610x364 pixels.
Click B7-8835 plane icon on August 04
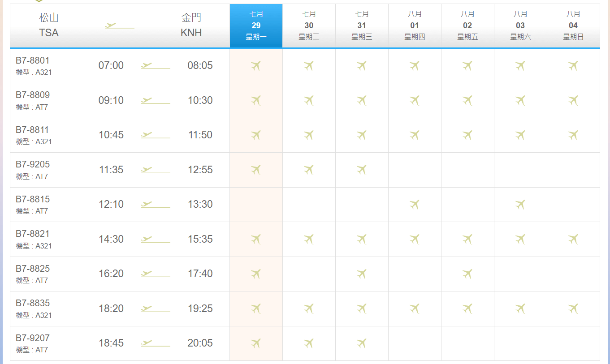573,308
